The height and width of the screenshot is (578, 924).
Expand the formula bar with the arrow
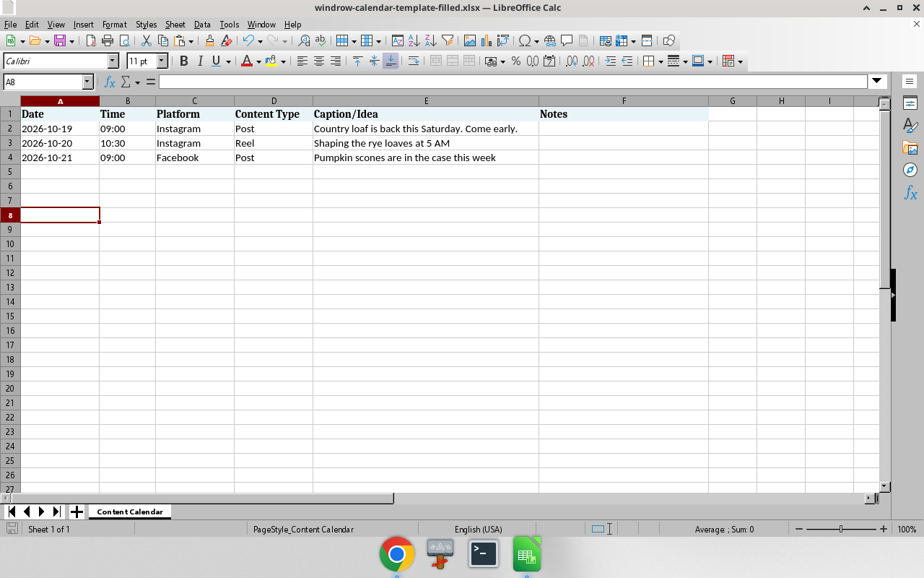tap(877, 82)
